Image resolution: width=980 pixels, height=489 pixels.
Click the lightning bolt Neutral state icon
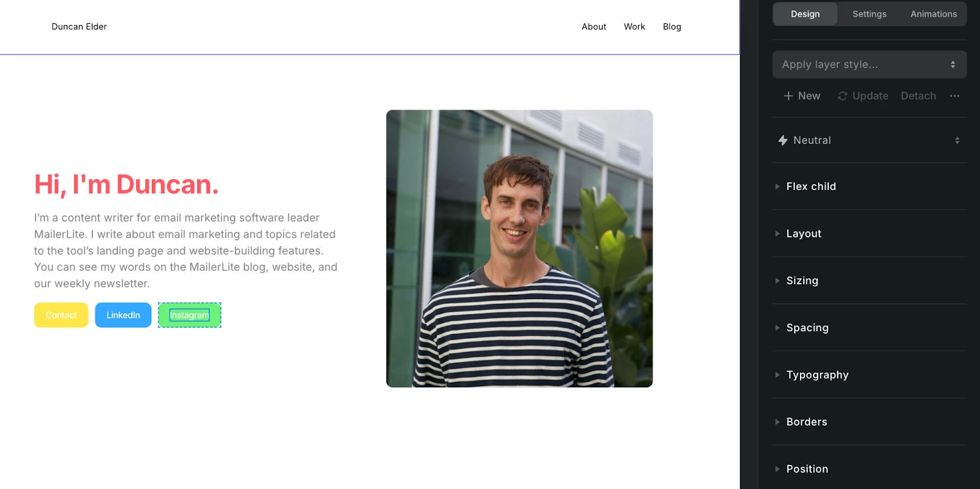(783, 140)
